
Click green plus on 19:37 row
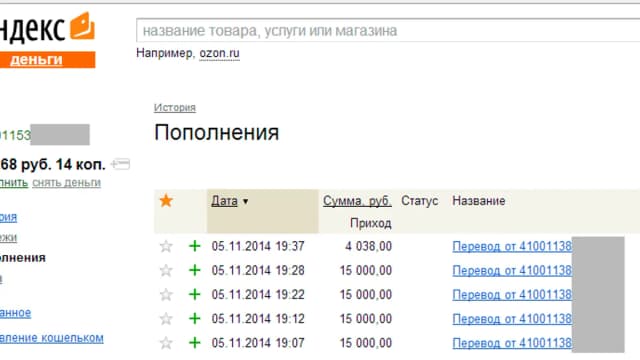coord(195,246)
